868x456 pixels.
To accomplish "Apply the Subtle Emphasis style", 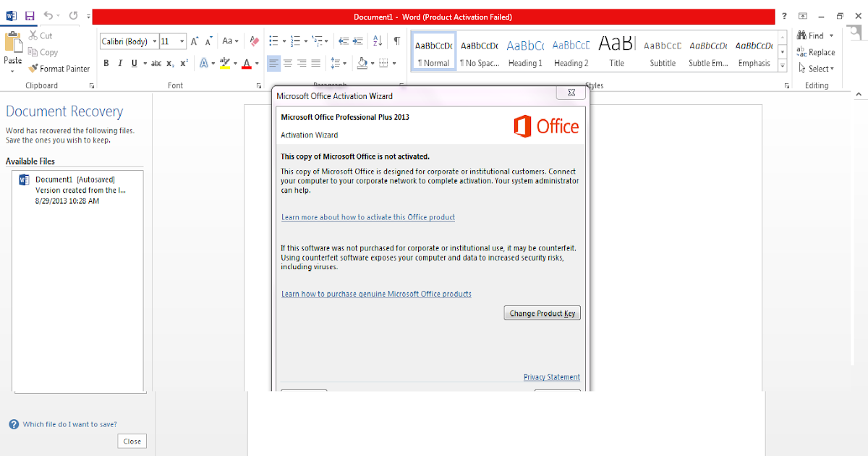I will 708,51.
